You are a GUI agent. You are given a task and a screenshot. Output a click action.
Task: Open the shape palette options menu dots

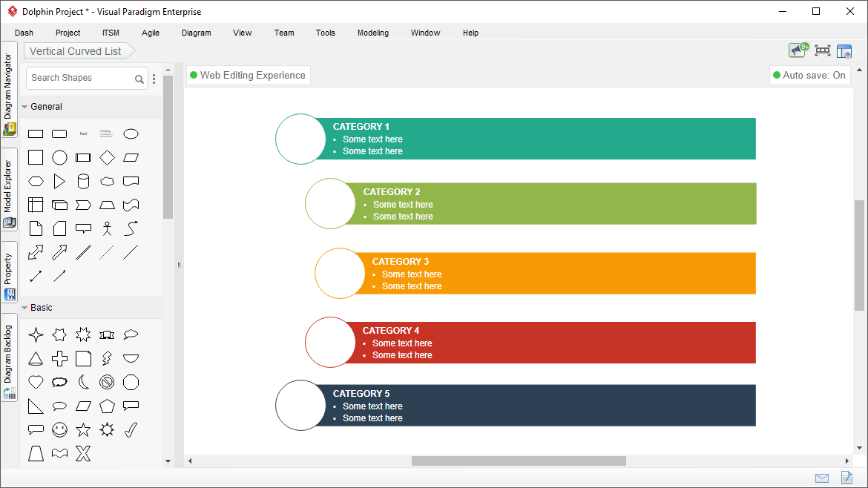click(154, 79)
